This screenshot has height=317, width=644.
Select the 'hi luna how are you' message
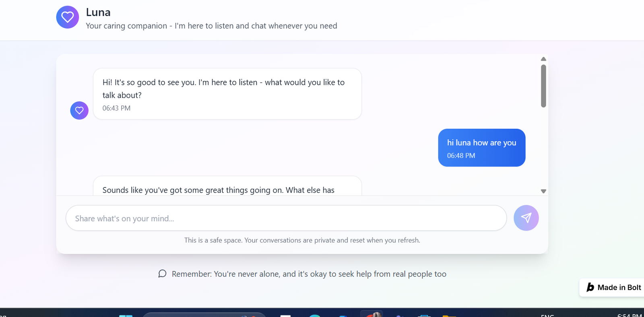click(x=481, y=143)
